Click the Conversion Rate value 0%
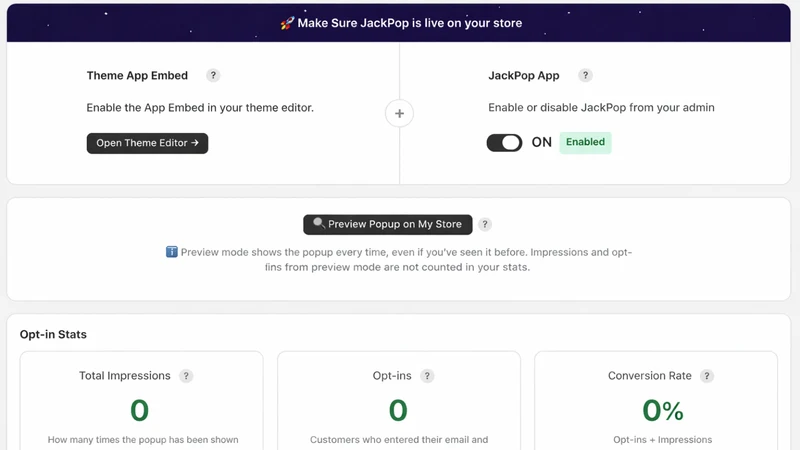Image resolution: width=800 pixels, height=450 pixels. coord(663,410)
